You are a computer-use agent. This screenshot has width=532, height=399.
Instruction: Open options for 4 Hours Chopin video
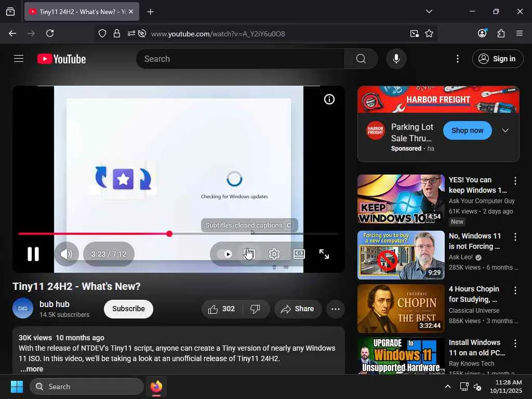515,290
